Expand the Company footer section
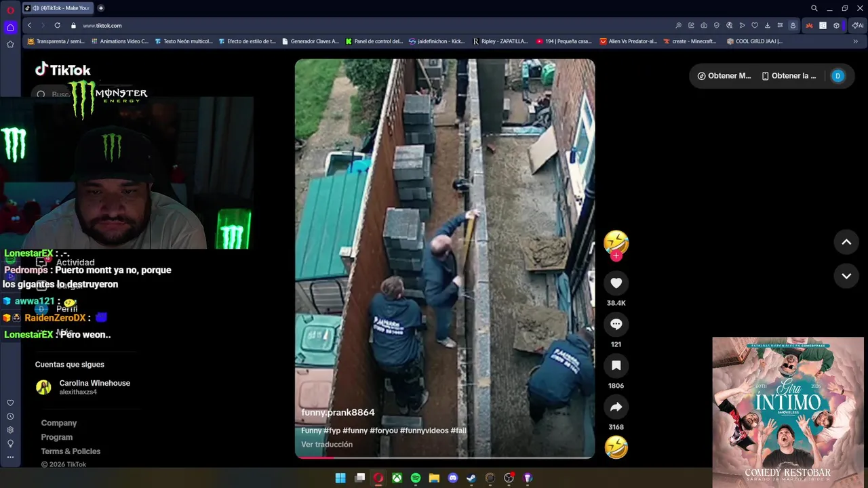The width and height of the screenshot is (868, 488). click(x=59, y=423)
